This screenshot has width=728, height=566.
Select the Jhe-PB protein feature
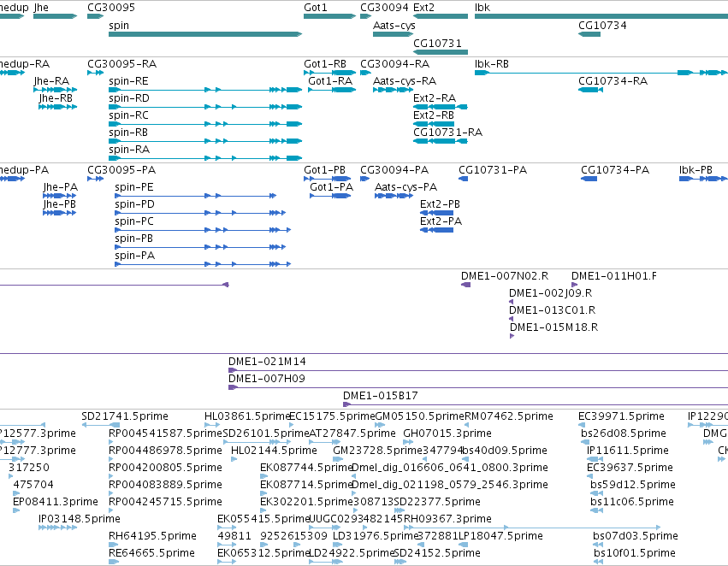pyautogui.click(x=59, y=213)
